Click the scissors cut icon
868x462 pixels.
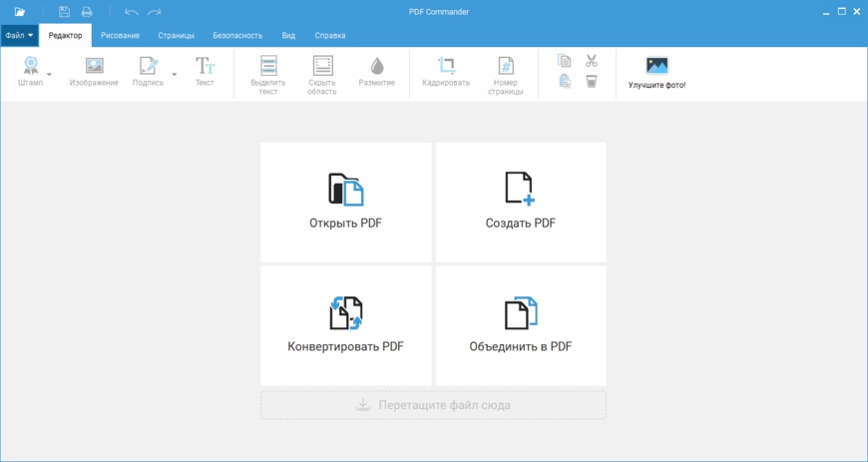click(592, 61)
